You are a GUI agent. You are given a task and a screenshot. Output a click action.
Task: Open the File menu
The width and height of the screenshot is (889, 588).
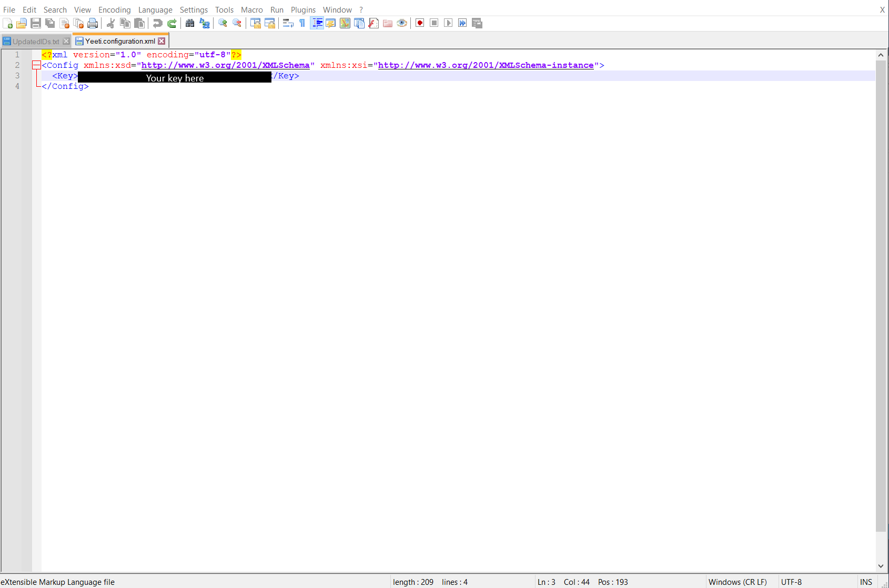[9, 9]
